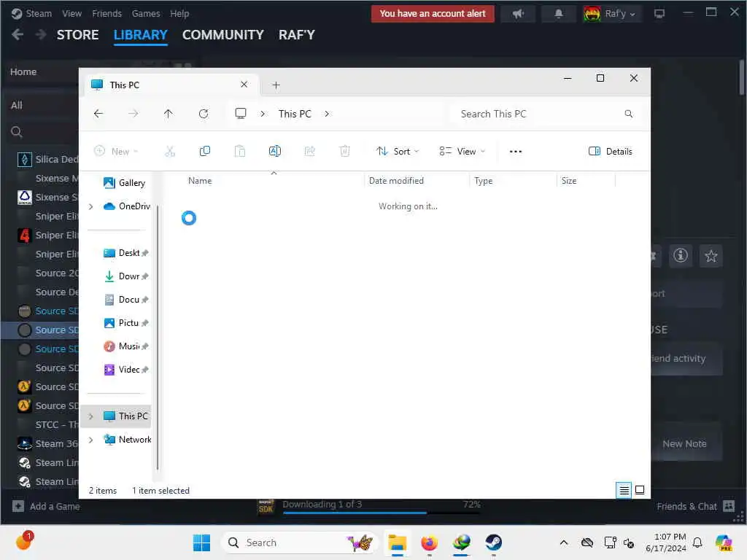Click the Steam back navigation arrow
This screenshot has height=560, width=747.
pyautogui.click(x=18, y=34)
